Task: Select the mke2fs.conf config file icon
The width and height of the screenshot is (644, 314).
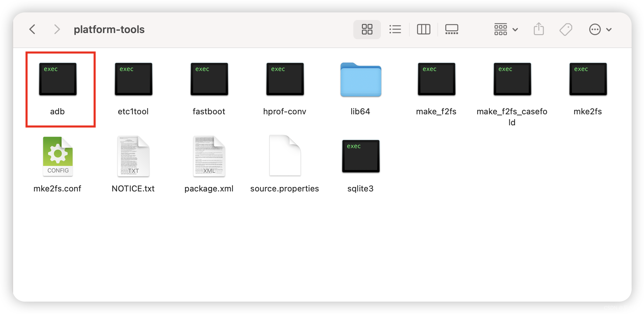Action: pos(58,156)
